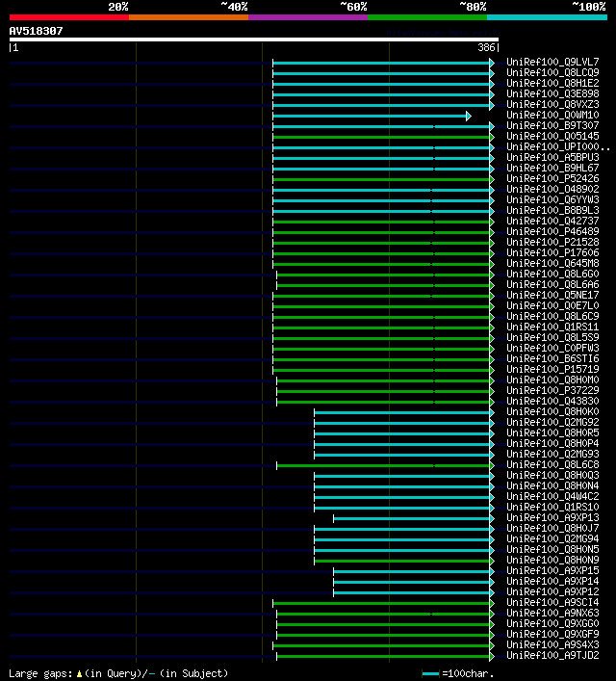Click the red 20% legend segment
This screenshot has width=616, height=681.
(69, 17)
